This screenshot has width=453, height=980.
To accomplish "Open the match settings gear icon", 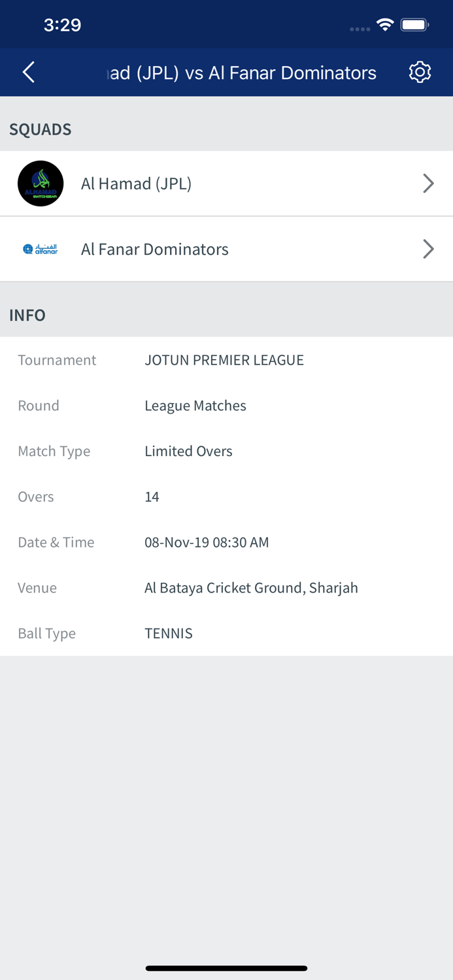I will coord(420,72).
